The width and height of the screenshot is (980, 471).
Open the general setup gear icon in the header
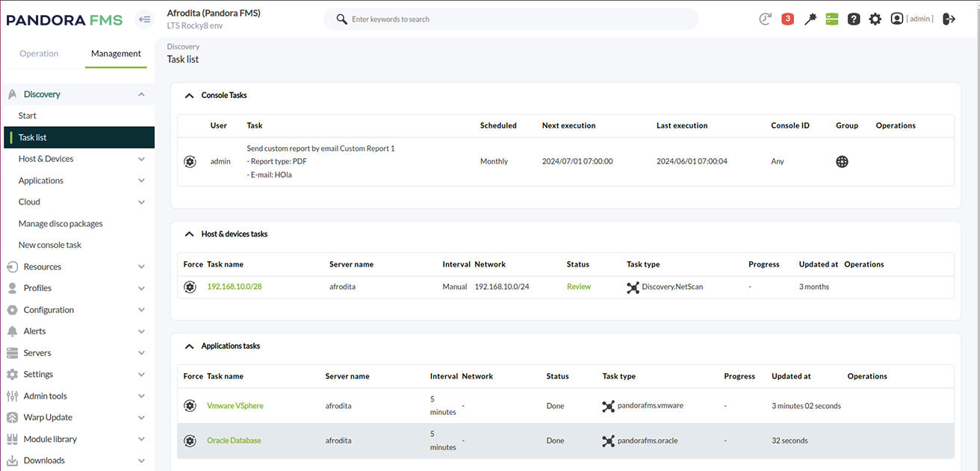click(x=875, y=19)
